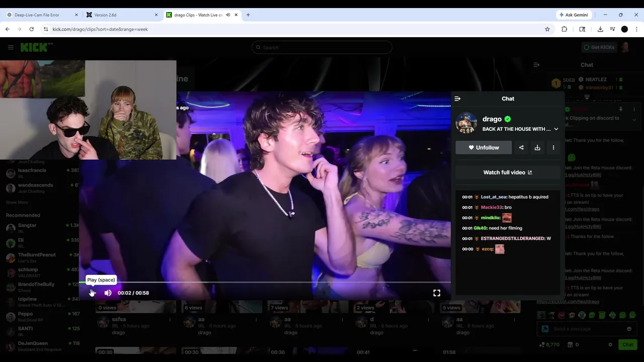
Task: Collapse the background live chat panel
Action: 536,65
